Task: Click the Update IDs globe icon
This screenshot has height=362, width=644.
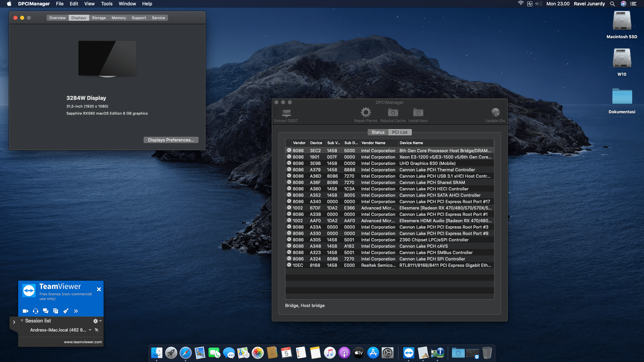Action: [495, 112]
